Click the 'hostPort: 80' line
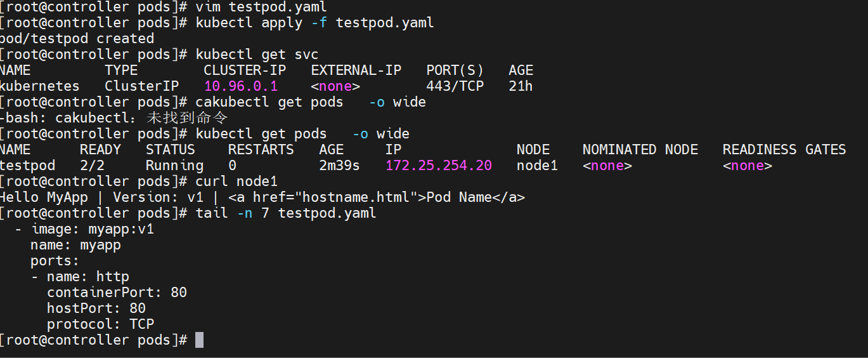Viewport: 868px width, 358px height. tap(96, 308)
